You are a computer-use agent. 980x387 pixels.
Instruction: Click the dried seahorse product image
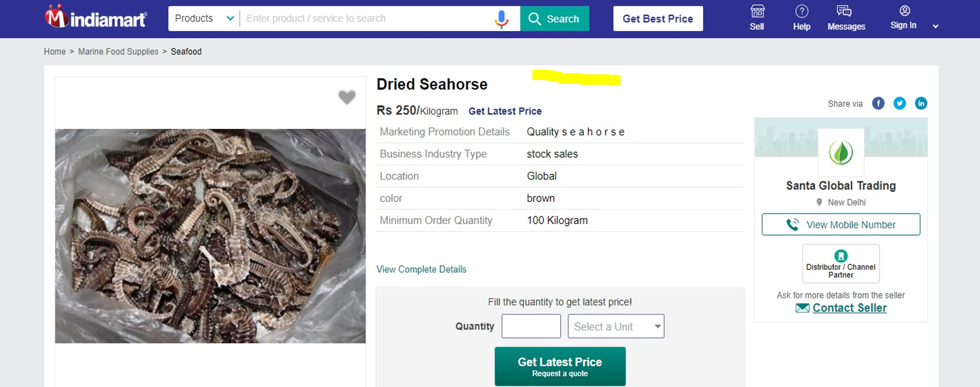pyautogui.click(x=210, y=236)
